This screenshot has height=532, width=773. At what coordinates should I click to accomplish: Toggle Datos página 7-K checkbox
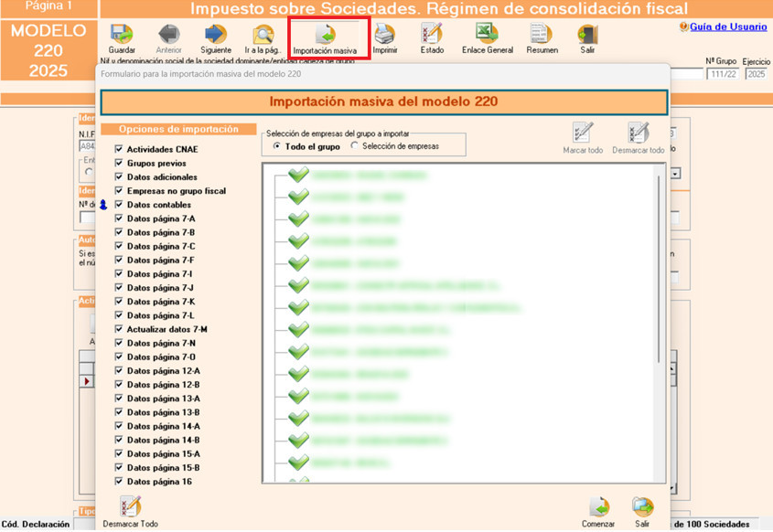[x=118, y=301]
